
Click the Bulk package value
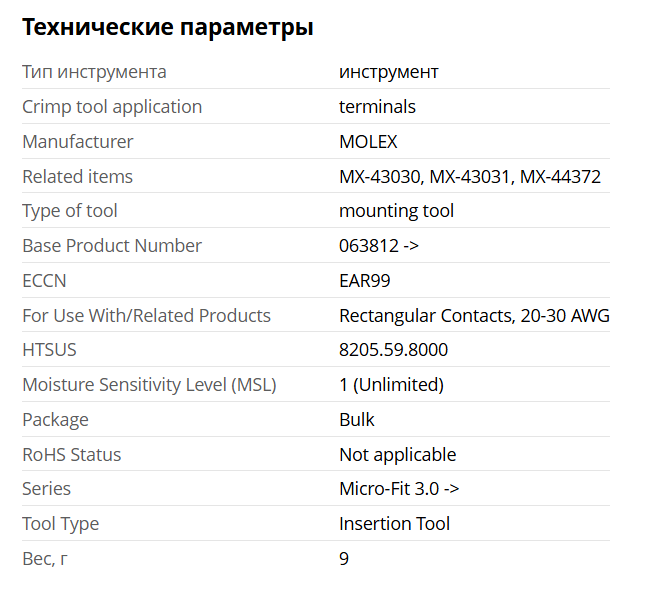click(357, 420)
